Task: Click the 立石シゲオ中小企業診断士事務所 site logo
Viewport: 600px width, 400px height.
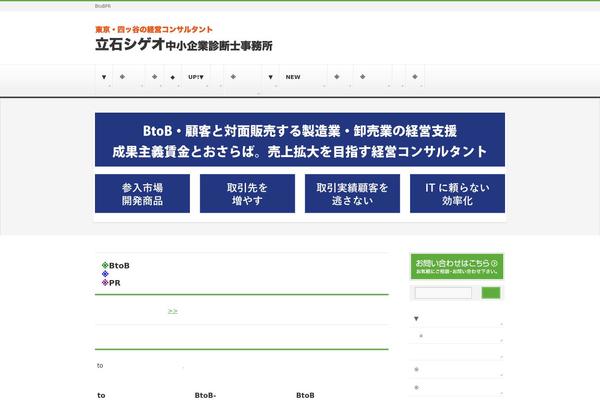Action: coord(183,45)
